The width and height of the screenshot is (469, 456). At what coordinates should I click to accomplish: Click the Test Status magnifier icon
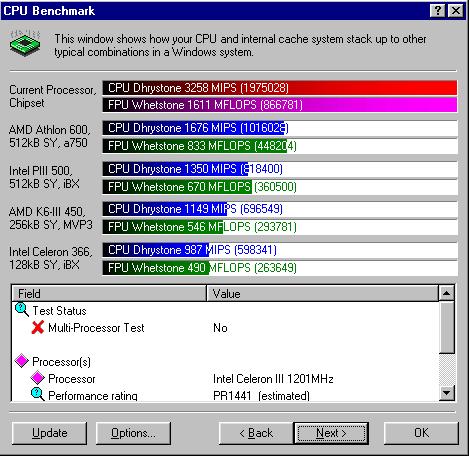22,310
